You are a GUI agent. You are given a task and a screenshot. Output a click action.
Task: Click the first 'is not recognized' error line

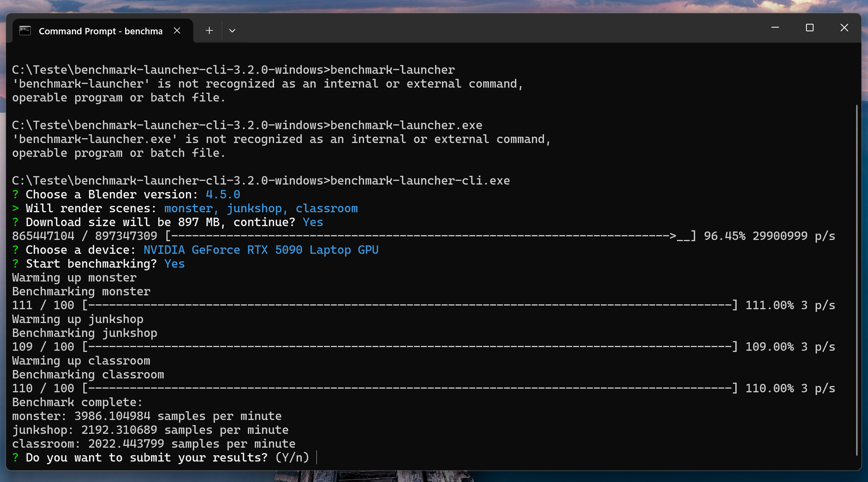coord(267,84)
